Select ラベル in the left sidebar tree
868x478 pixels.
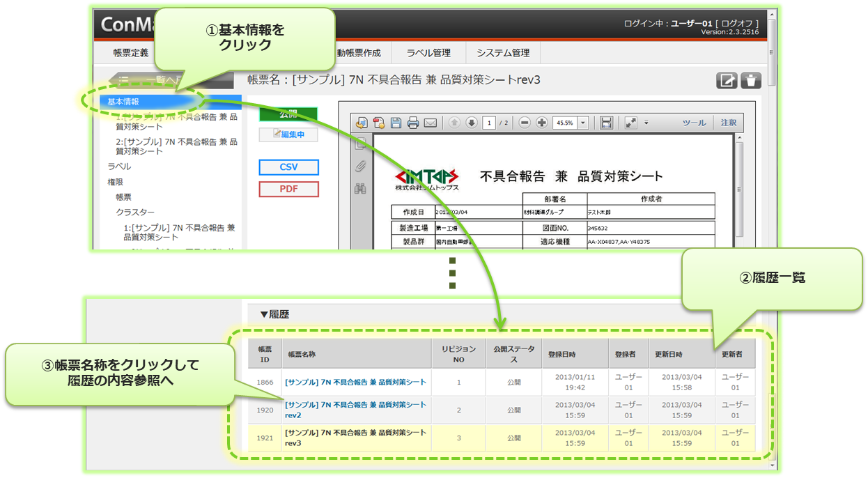(x=119, y=167)
